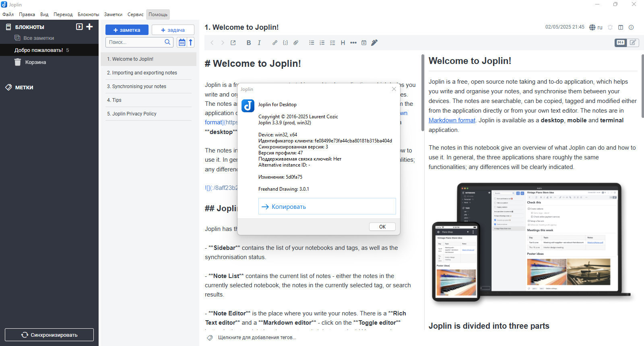Open the Переход menu
The width and height of the screenshot is (644, 346).
point(63,14)
